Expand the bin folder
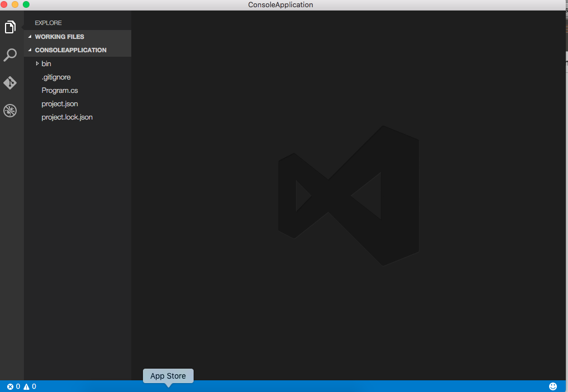568x392 pixels. (x=37, y=63)
